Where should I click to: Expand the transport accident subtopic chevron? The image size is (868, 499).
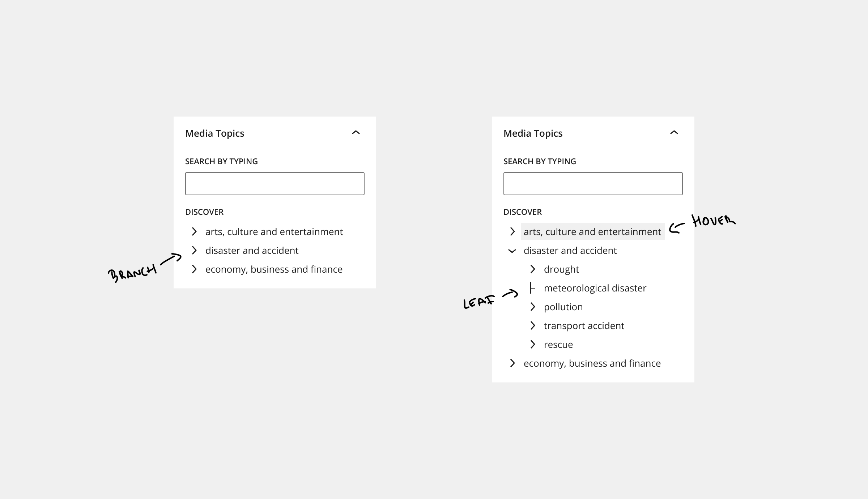[x=533, y=325]
